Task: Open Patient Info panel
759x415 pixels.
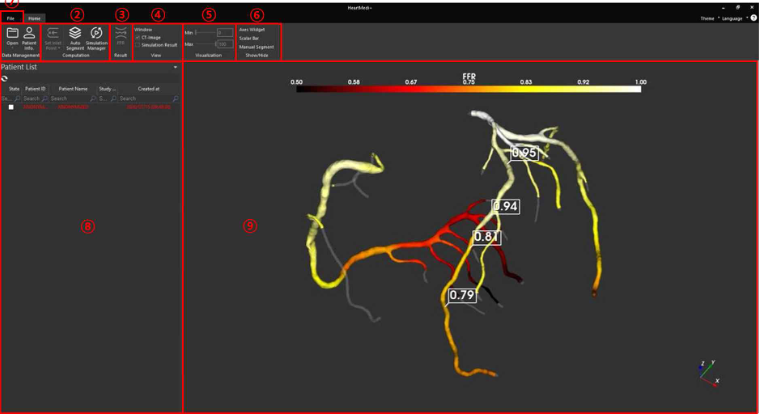Action: [29, 33]
